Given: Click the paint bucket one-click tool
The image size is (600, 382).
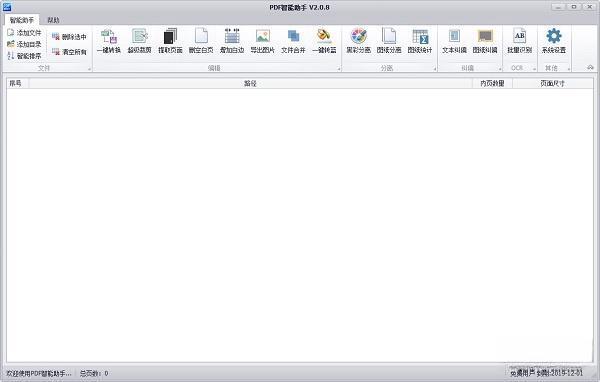Looking at the screenshot, I should [x=324, y=41].
